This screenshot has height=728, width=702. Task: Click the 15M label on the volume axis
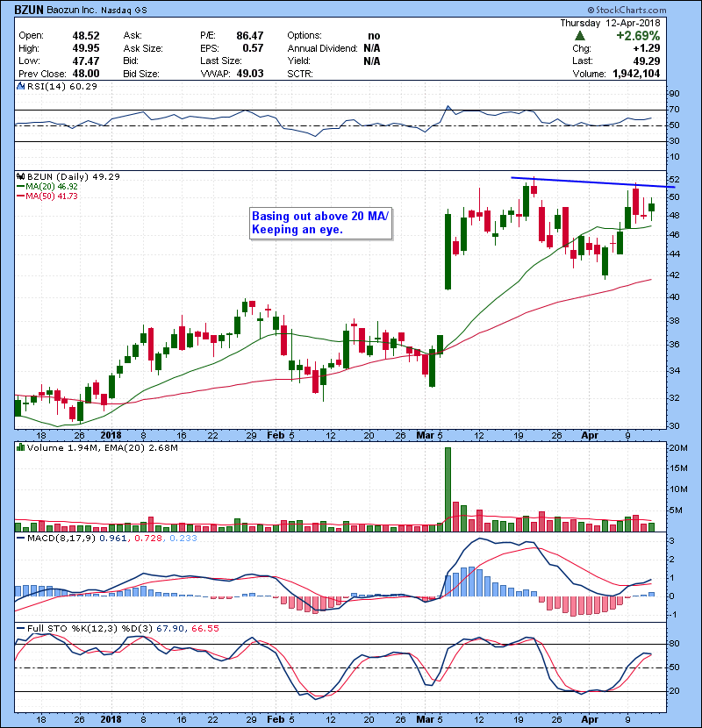point(677,468)
